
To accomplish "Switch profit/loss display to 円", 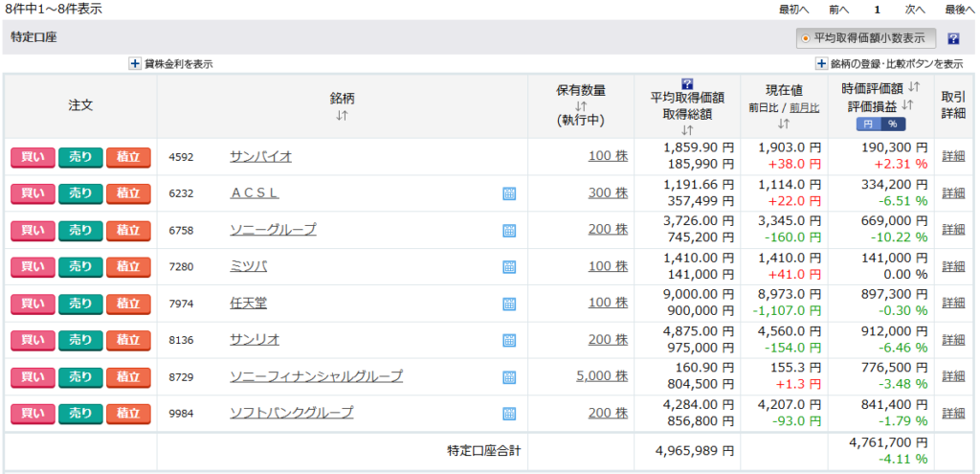I will click(868, 124).
